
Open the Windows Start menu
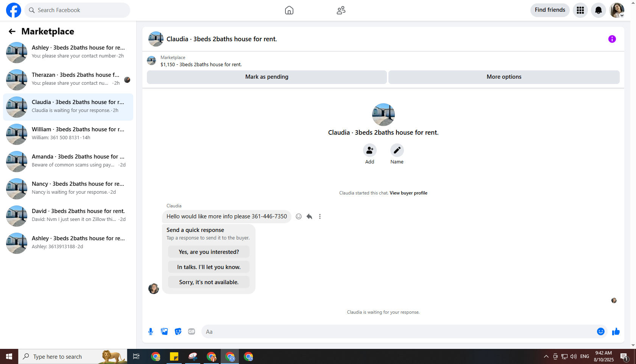(9, 356)
